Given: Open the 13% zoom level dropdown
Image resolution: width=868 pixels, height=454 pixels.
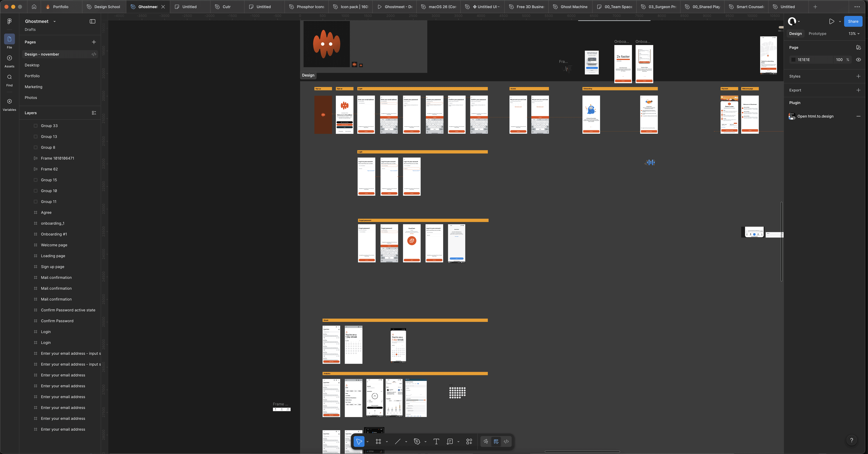Looking at the screenshot, I should 854,34.
